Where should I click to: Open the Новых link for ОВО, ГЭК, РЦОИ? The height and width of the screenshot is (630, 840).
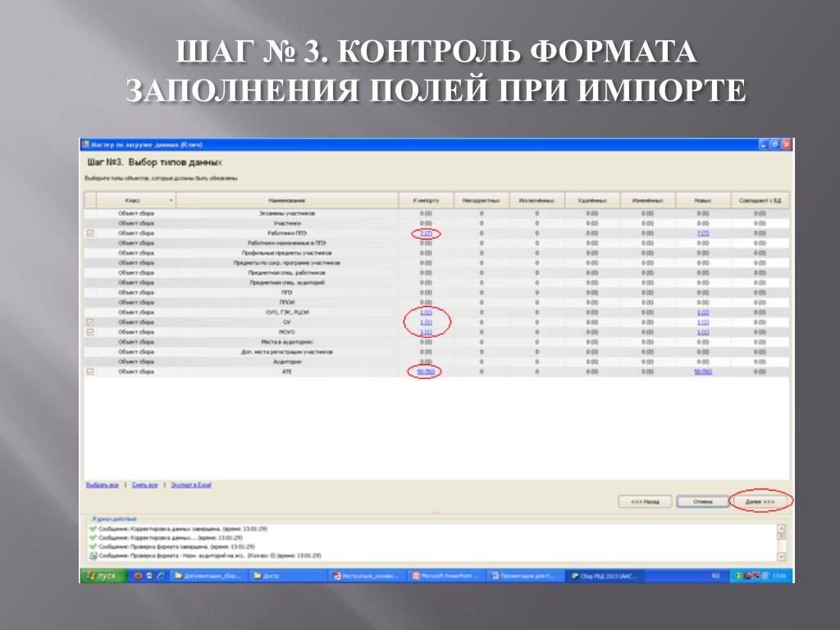(703, 313)
